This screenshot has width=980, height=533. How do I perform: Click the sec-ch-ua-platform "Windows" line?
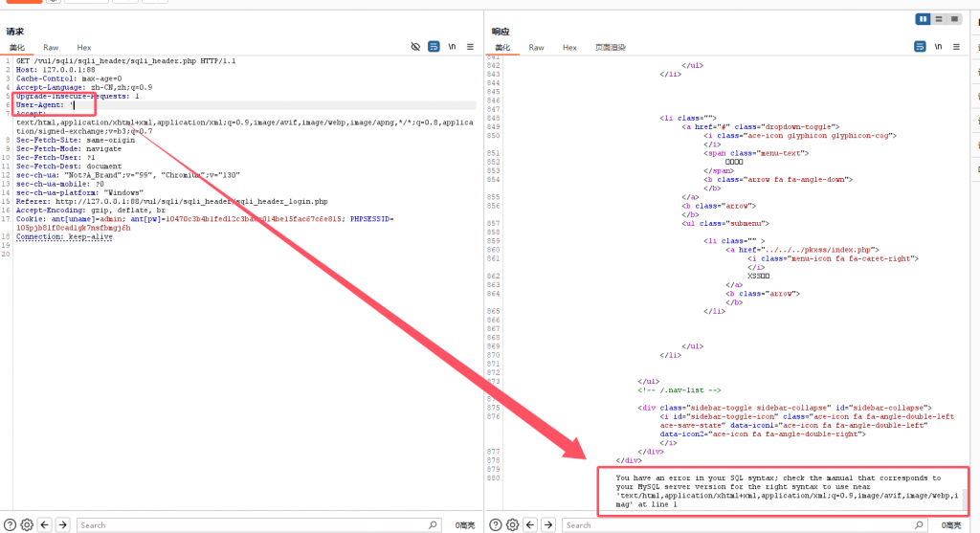coord(79,192)
